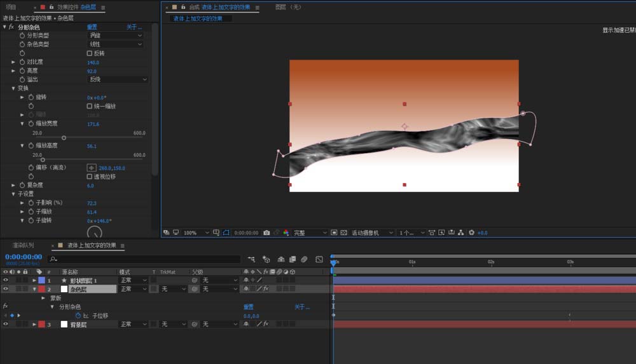The image size is (636, 364).
Task: Click the 子旋转 angle dial
Action: 94,233
